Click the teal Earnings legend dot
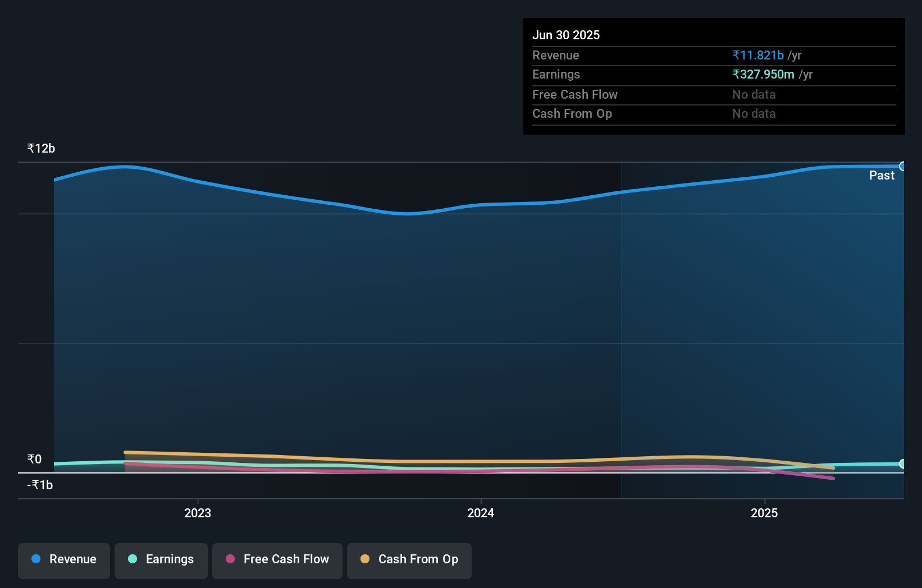This screenshot has width=922, height=588. tap(133, 559)
